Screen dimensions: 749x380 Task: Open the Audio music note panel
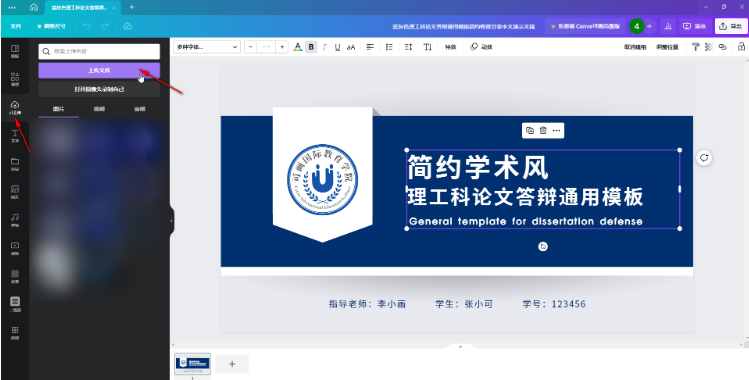tap(15, 220)
